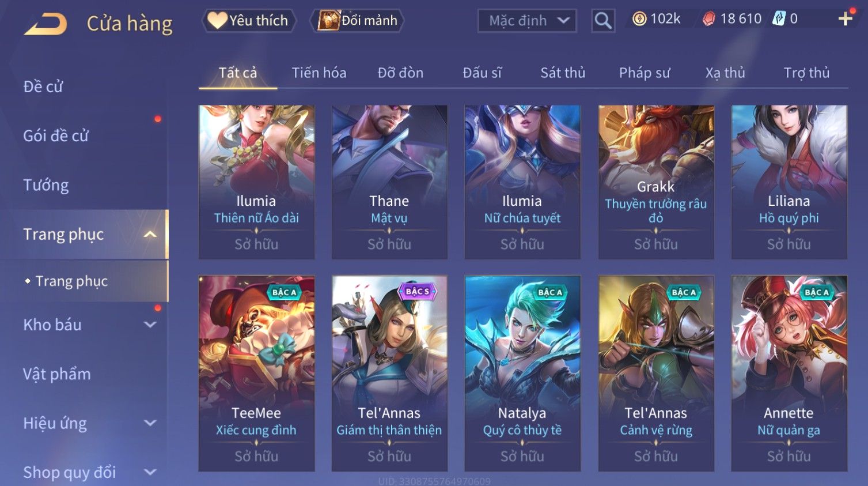The height and width of the screenshot is (486, 868).
Task: Switch to the Tiến hóa tab
Action: pyautogui.click(x=319, y=73)
